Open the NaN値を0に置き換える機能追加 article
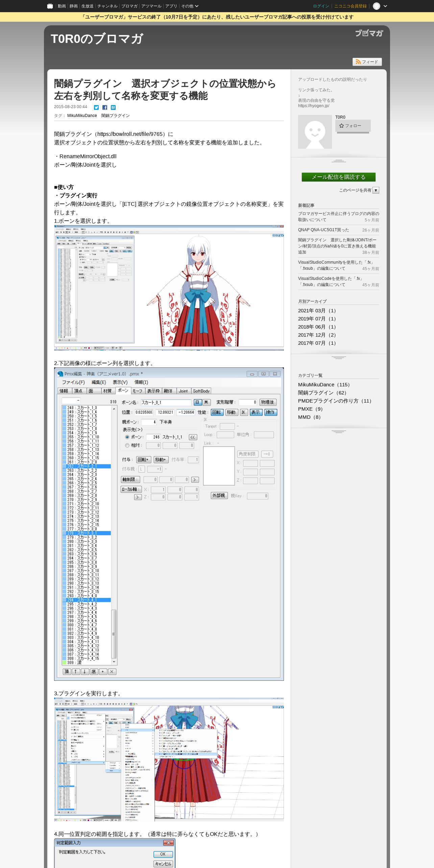 click(337, 246)
